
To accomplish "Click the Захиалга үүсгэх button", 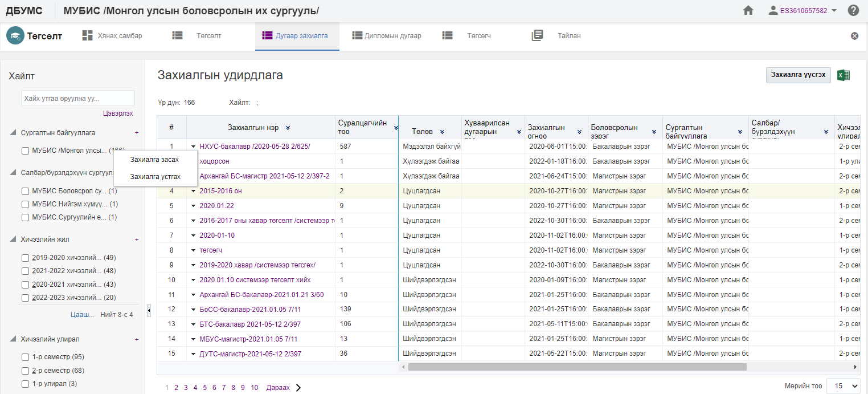I will pos(798,75).
